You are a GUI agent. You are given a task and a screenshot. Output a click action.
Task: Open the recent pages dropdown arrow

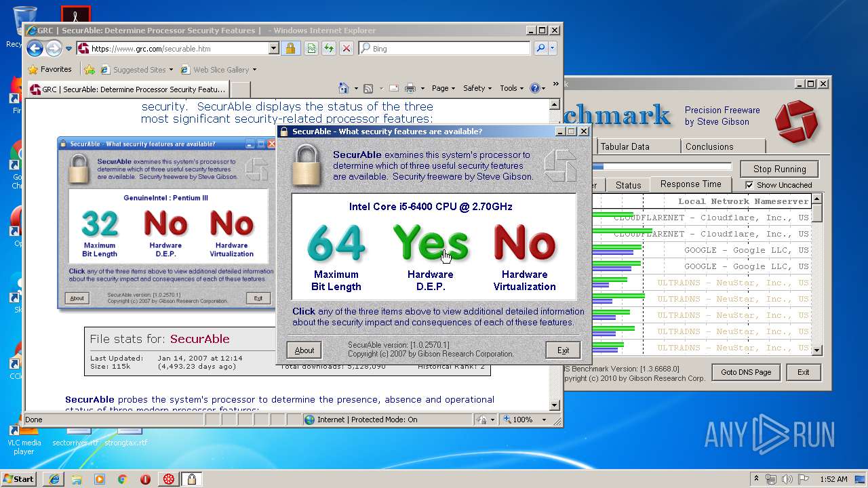(68, 49)
